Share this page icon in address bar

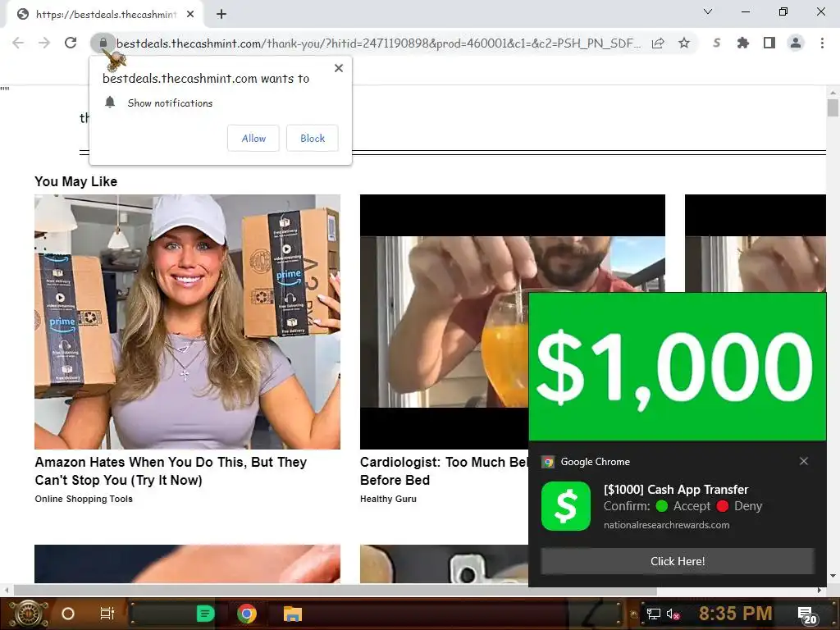coord(658,43)
